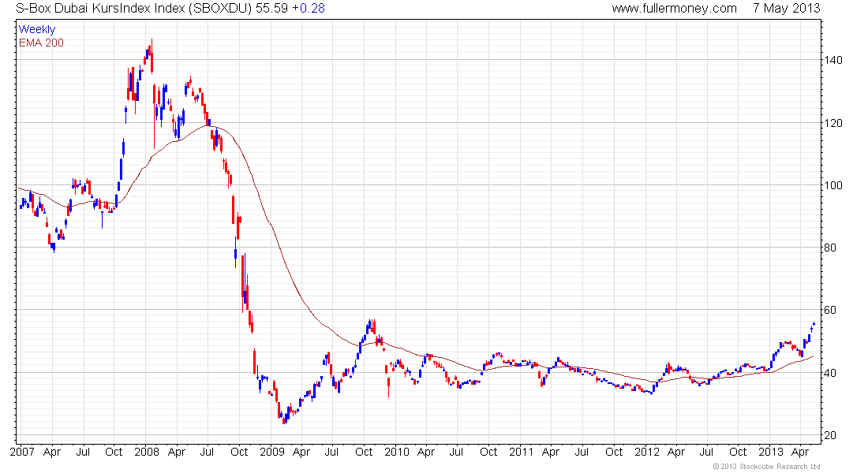Open the www.fullermoney.com text

coord(674,9)
